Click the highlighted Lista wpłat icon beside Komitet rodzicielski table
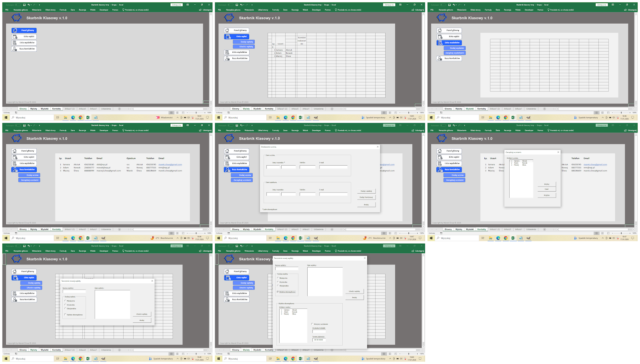640x364 pixels. tap(228, 36)
